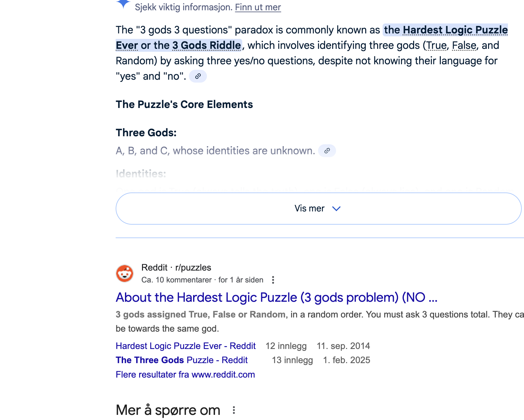Click the underlined "3 Gods Riddle" text
524x420 pixels.
coord(206,45)
